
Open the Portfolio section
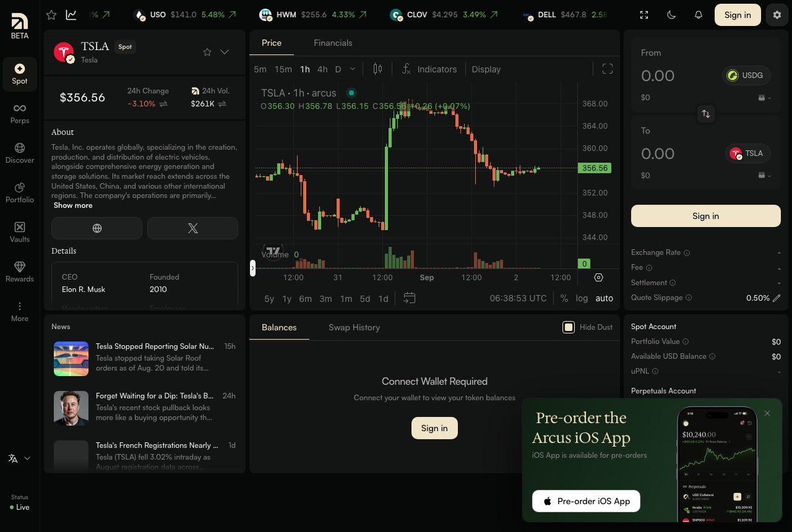pos(20,192)
